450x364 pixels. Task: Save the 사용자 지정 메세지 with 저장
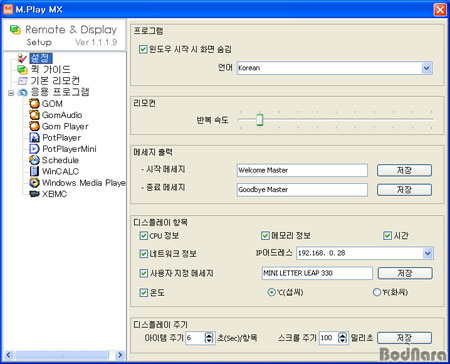tap(405, 273)
